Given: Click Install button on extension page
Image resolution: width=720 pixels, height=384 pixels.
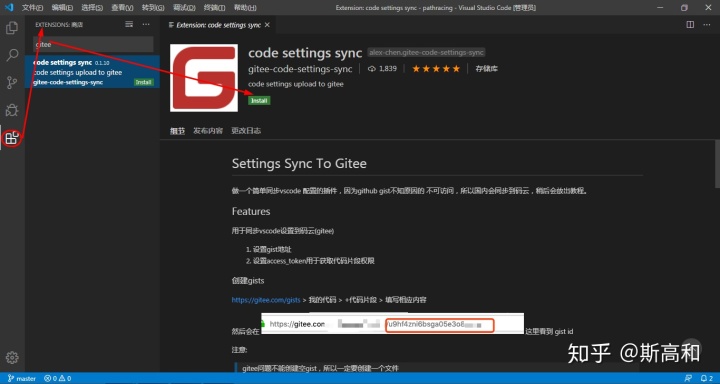Looking at the screenshot, I should coord(259,101).
